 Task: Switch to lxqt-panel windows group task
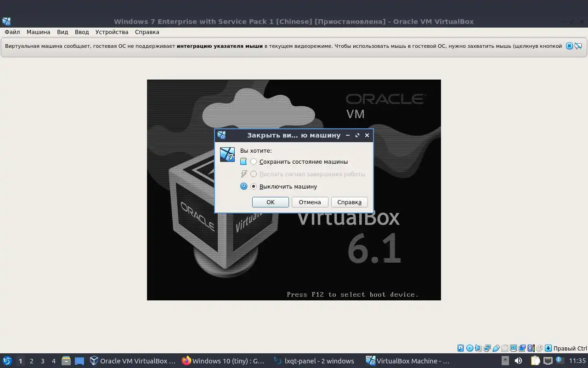pyautogui.click(x=315, y=361)
